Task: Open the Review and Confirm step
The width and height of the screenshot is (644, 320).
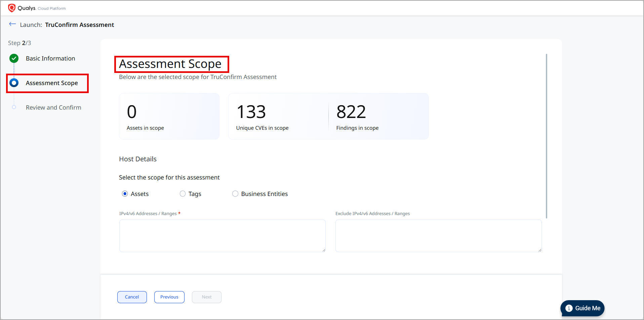Action: coord(53,108)
